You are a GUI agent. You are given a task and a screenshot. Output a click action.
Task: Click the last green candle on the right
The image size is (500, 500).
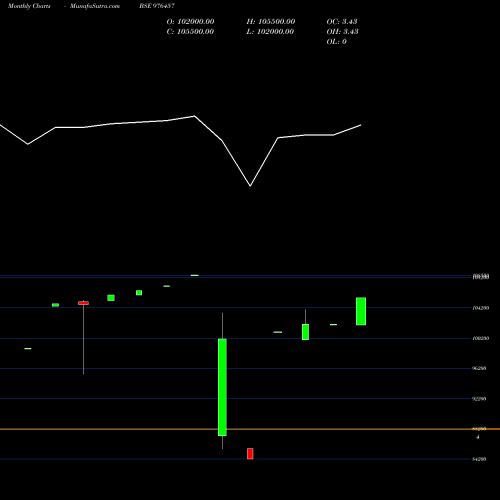(361, 311)
